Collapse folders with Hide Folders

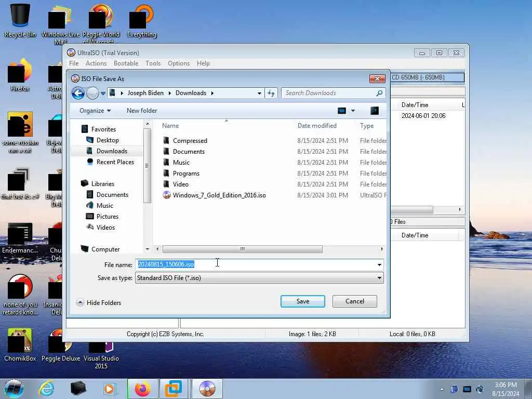tap(99, 303)
